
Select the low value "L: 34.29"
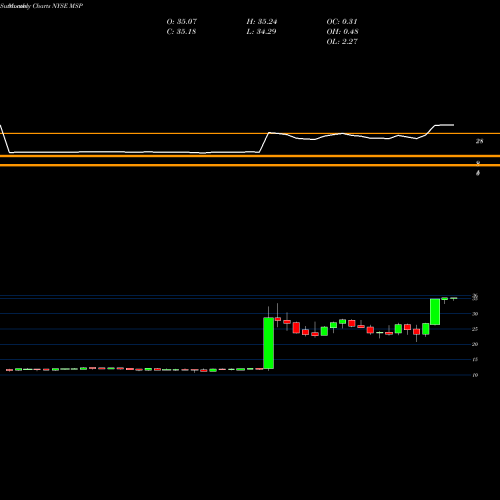tap(261, 32)
